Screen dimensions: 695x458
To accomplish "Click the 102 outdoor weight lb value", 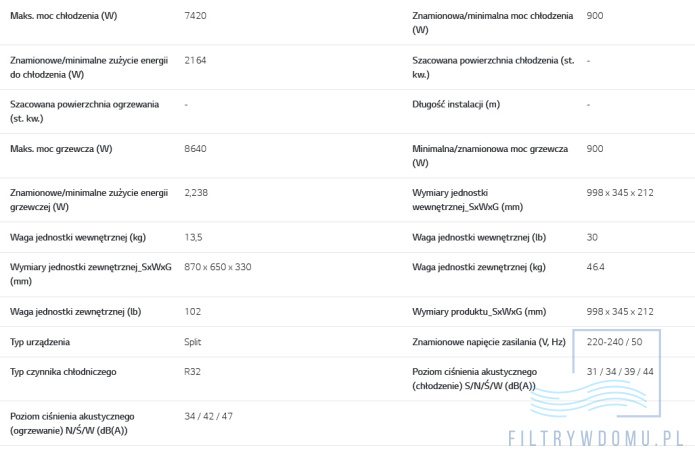I will [192, 312].
